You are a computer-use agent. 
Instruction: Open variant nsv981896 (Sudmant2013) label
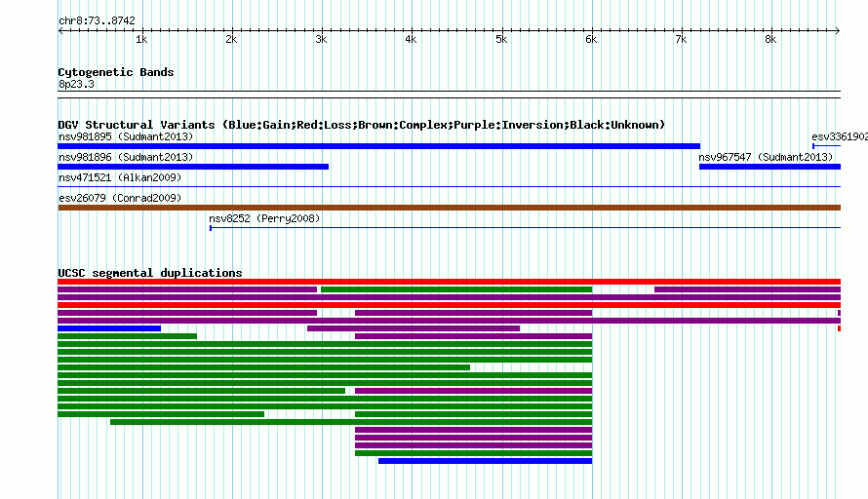(x=126, y=157)
